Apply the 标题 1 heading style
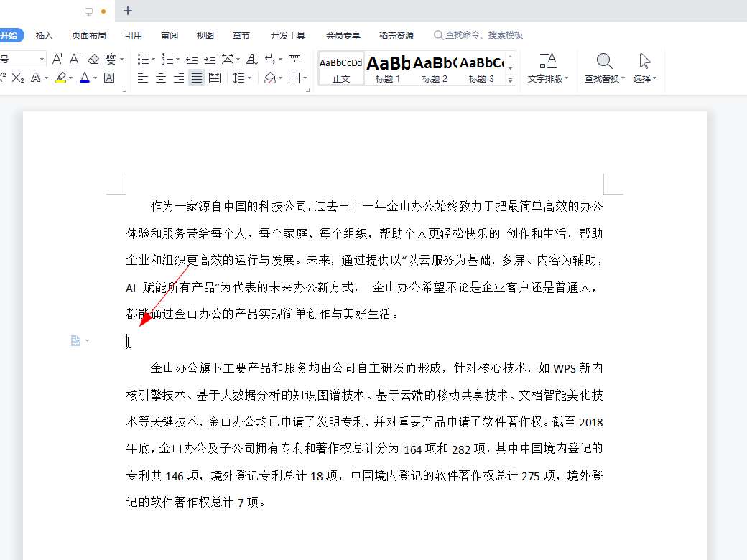Image resolution: width=747 pixels, height=560 pixels. 389,69
